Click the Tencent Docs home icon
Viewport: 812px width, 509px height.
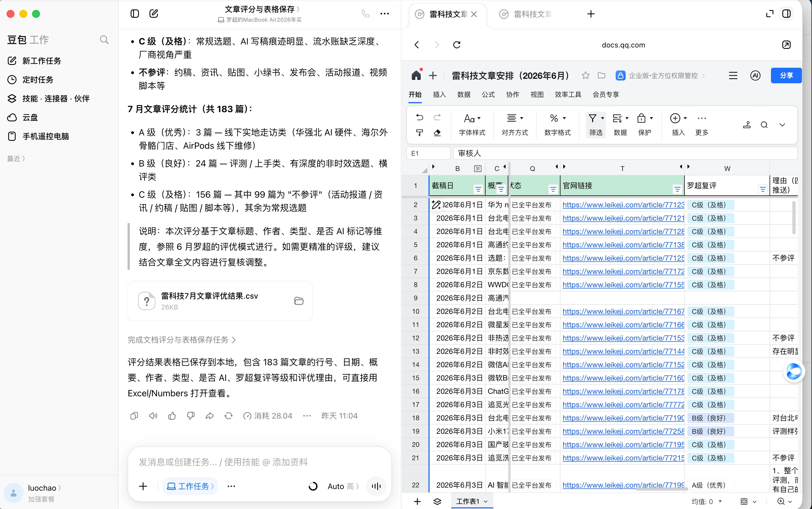pyautogui.click(x=417, y=75)
